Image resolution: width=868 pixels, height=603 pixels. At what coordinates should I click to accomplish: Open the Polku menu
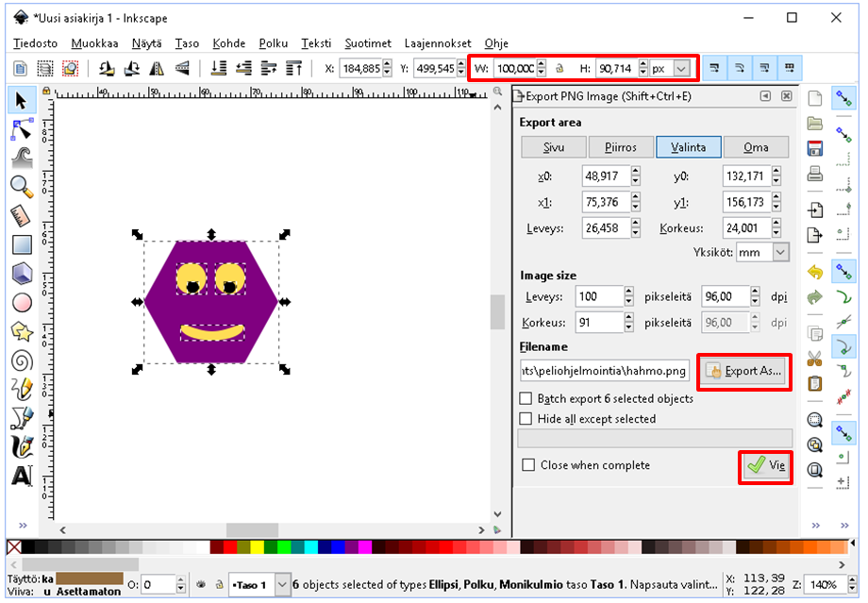point(273,43)
